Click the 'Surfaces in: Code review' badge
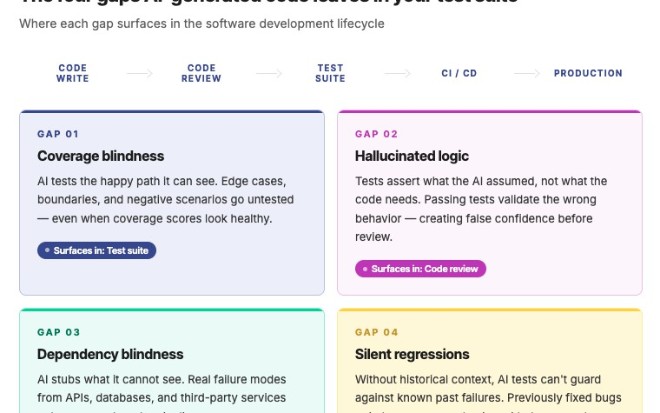The height and width of the screenshot is (413, 660). [x=420, y=269]
